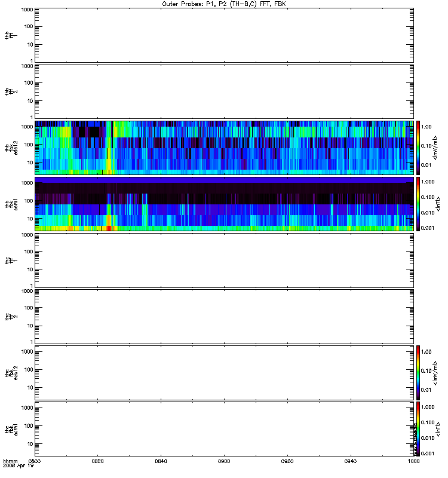
Task: Click the '1000' y-axis tick of thb fff 1
Action: [x=27, y=10]
